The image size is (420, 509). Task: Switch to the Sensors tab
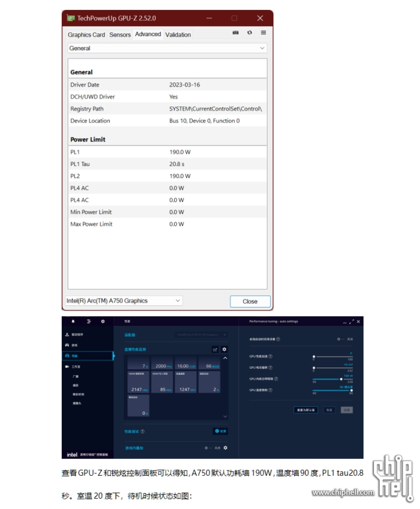coord(120,35)
